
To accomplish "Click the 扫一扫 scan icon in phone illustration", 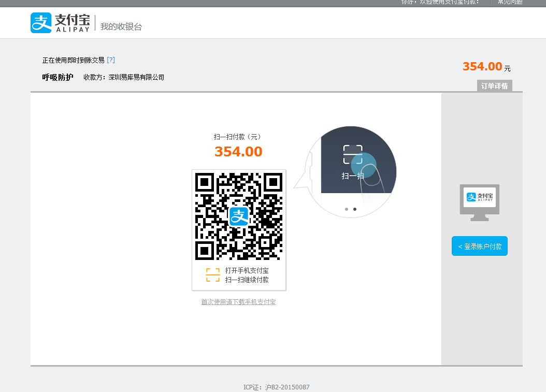I will 353,154.
